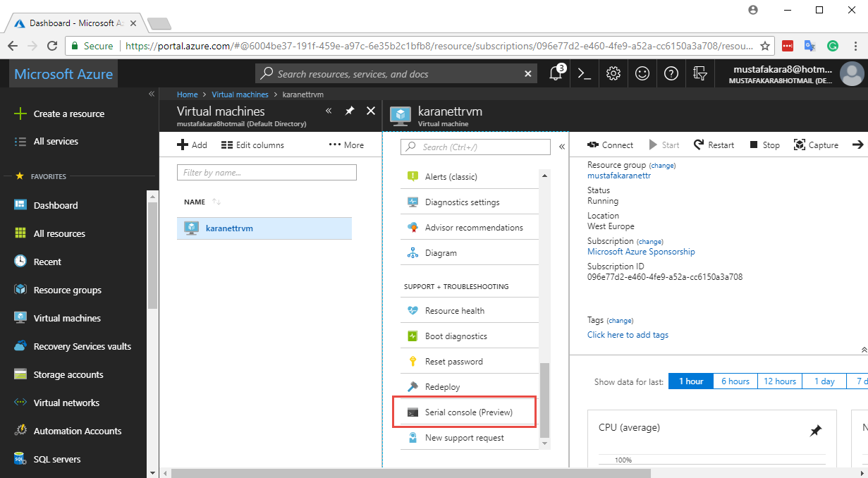Collapse the left portal sidebar
The image size is (868, 478).
click(152, 94)
